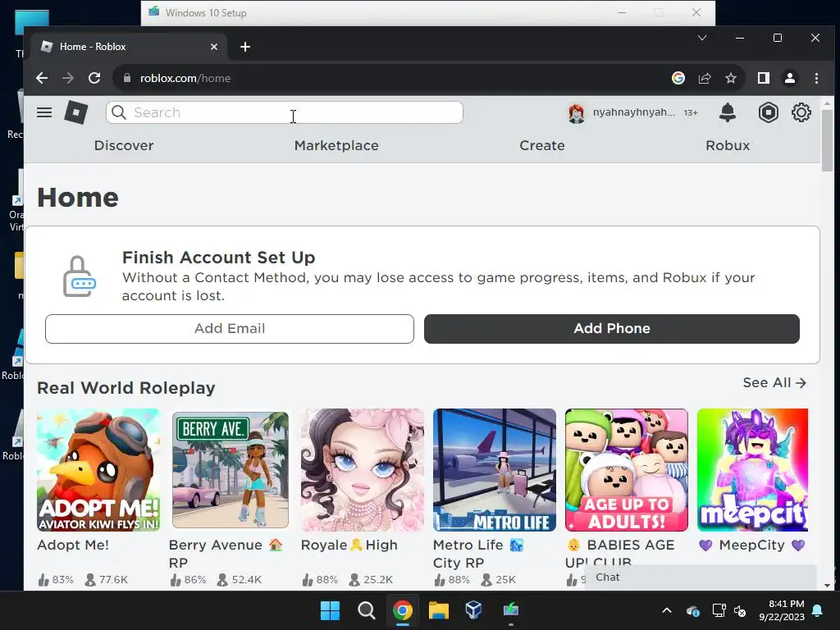Open the Chrome three-dot menu
The image size is (840, 630).
click(816, 78)
